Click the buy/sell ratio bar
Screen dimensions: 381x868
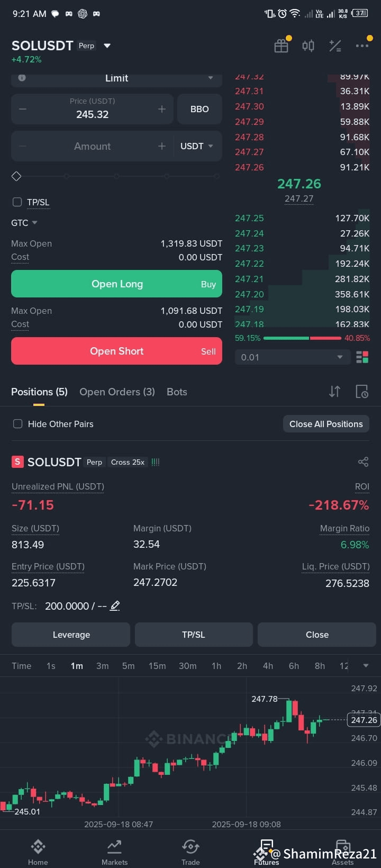[x=302, y=338]
